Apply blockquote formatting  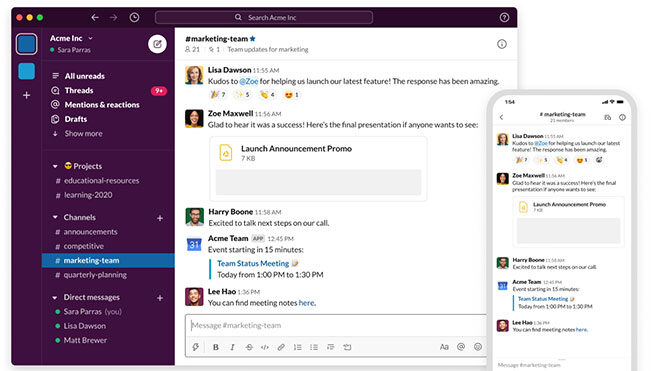point(330,347)
